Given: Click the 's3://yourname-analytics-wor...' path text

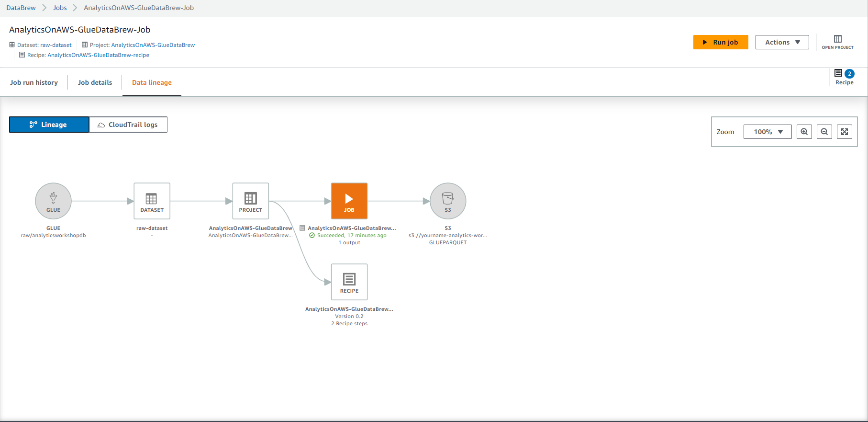Looking at the screenshot, I should point(448,235).
